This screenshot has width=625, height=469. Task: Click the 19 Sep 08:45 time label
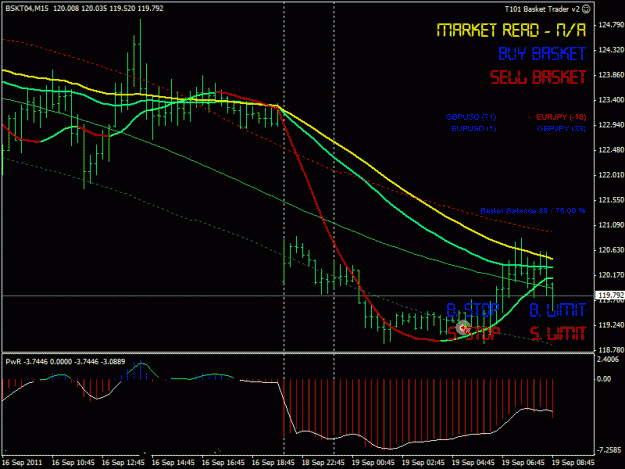pyautogui.click(x=573, y=463)
